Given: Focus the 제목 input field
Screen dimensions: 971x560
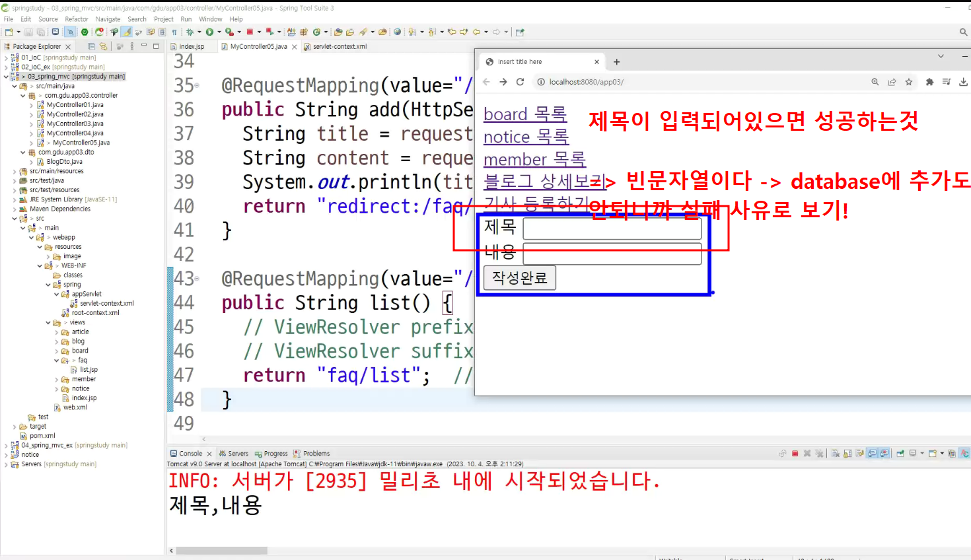Looking at the screenshot, I should (612, 228).
